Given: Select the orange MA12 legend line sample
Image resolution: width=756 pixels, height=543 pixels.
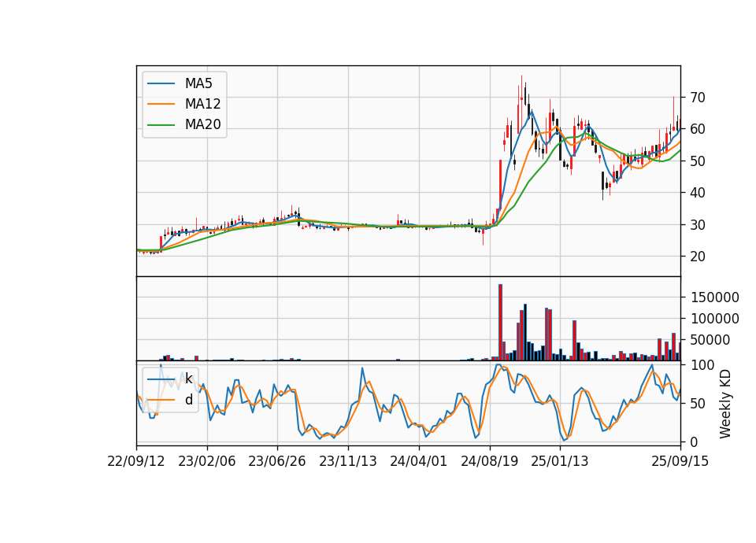Looking at the screenshot, I should click(161, 104).
